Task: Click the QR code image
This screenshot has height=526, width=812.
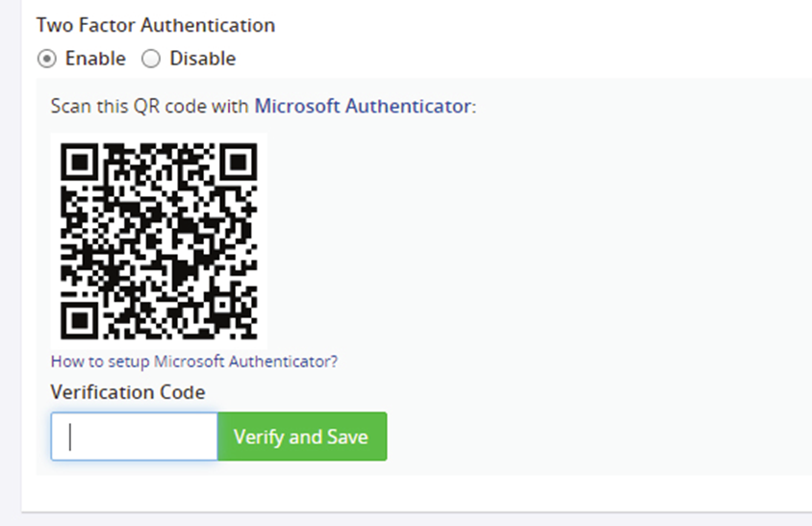Action: tap(159, 241)
